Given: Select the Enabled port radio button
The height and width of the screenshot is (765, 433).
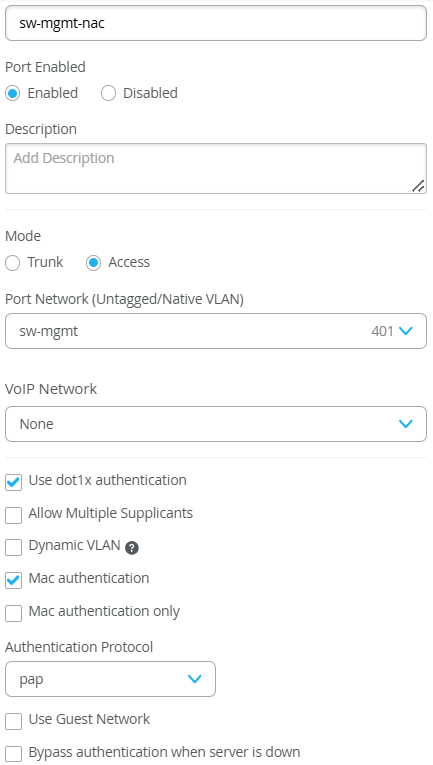Looking at the screenshot, I should 13,93.
